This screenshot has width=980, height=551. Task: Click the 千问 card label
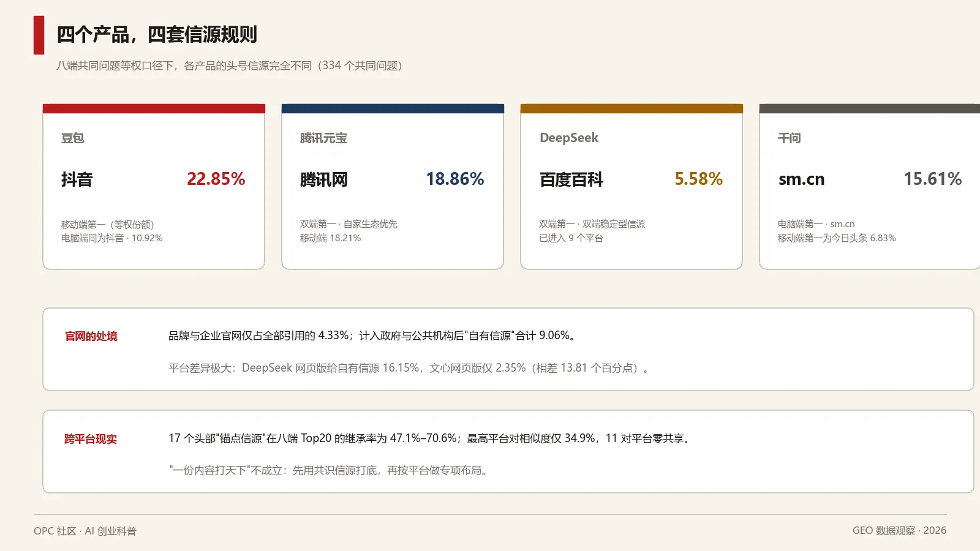coord(790,138)
